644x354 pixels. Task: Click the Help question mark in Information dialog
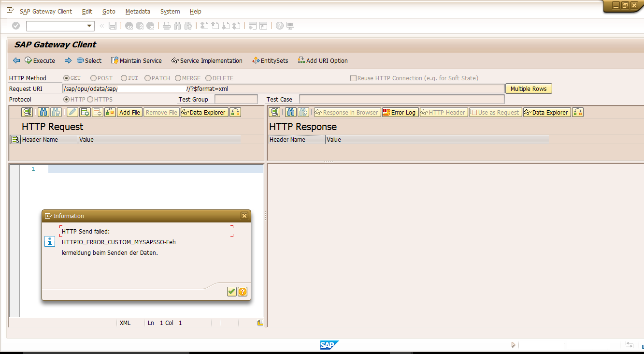pos(243,291)
